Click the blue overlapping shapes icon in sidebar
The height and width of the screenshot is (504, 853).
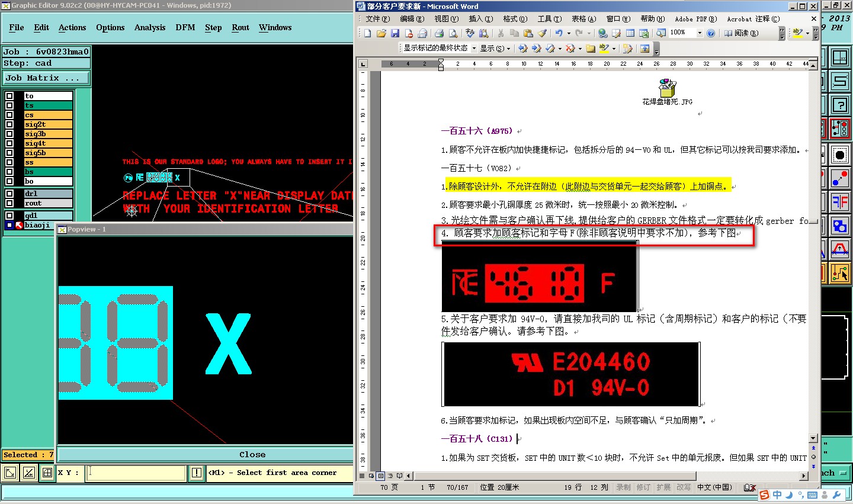point(840,226)
